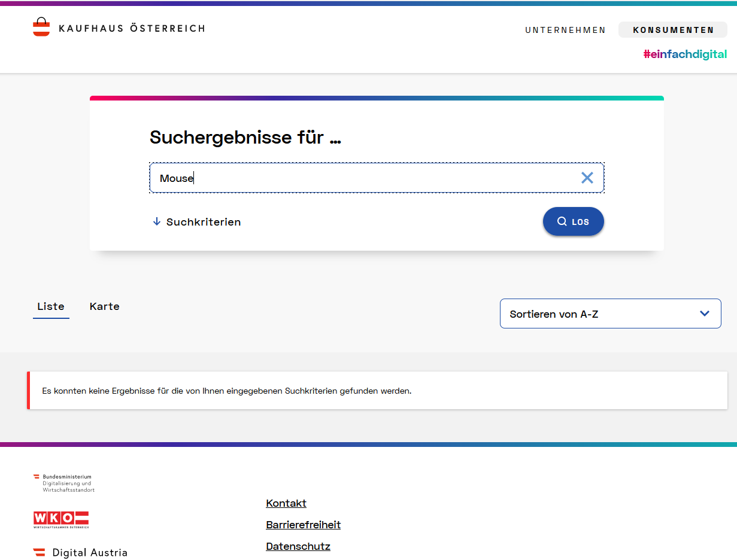Open the Barrierefreiheit link
737x560 pixels.
(x=303, y=525)
